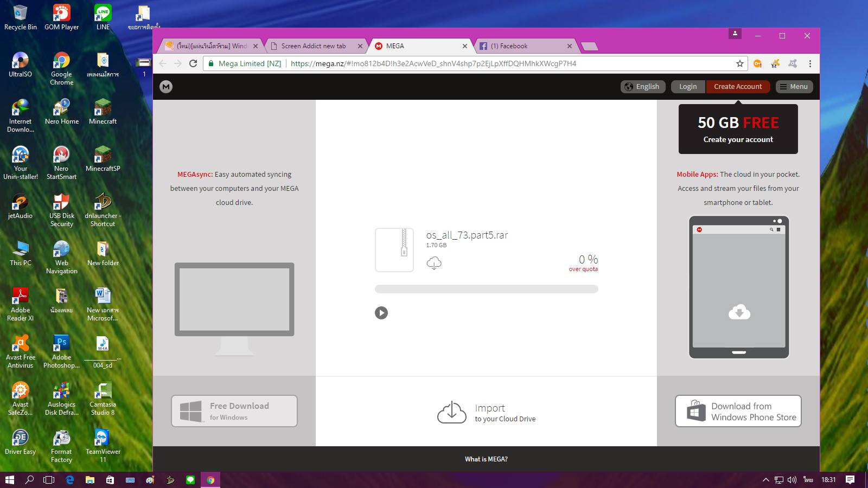The height and width of the screenshot is (488, 868).
Task: Bookmark this page with the star icon
Action: click(740, 63)
